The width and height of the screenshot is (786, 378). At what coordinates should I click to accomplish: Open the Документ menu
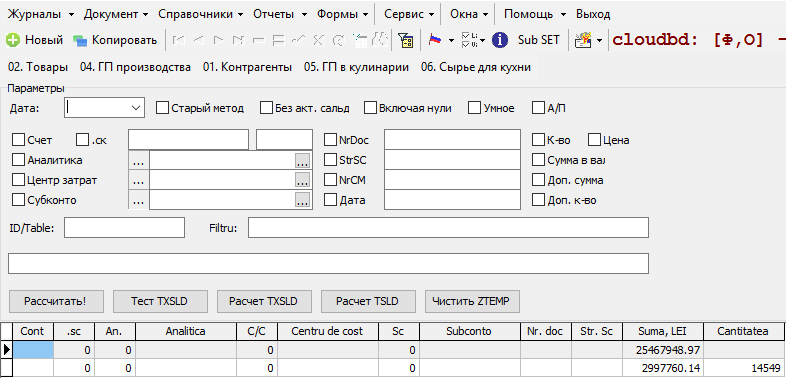(x=116, y=14)
